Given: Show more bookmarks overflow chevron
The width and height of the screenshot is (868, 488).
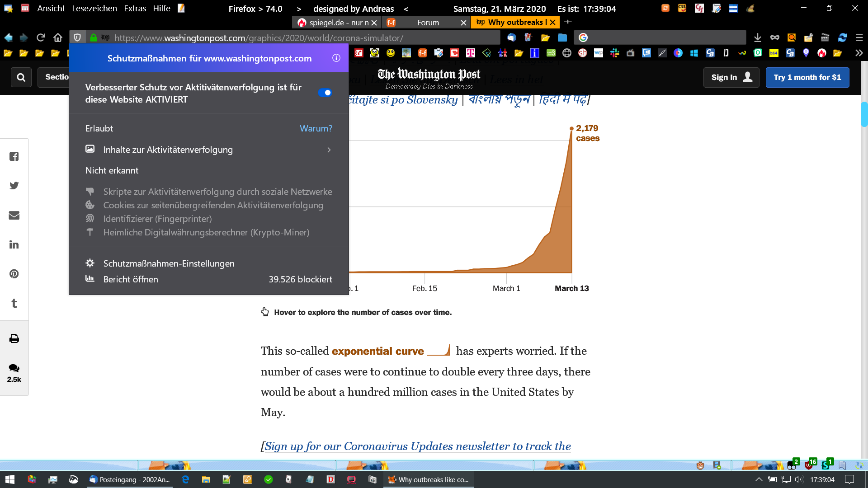Looking at the screenshot, I should 859,53.
